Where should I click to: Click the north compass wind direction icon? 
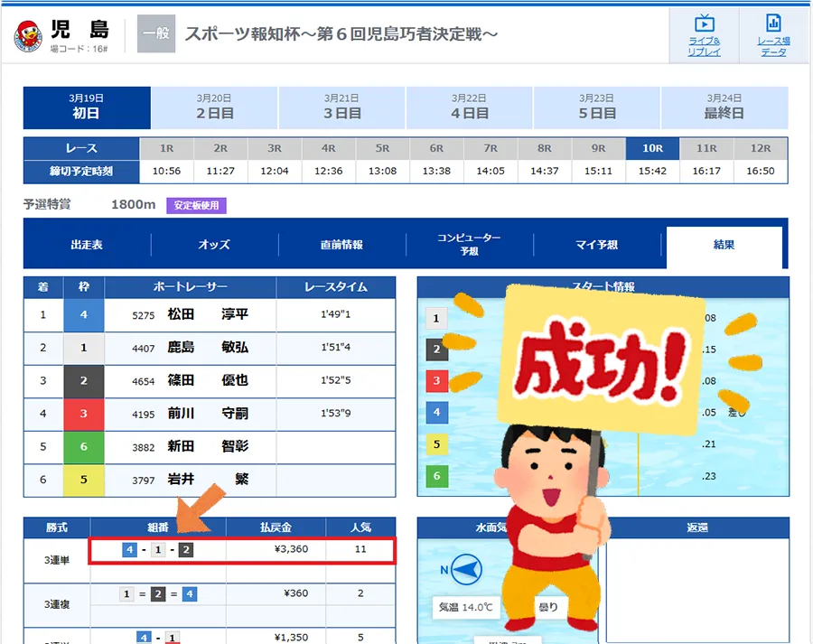point(465,571)
